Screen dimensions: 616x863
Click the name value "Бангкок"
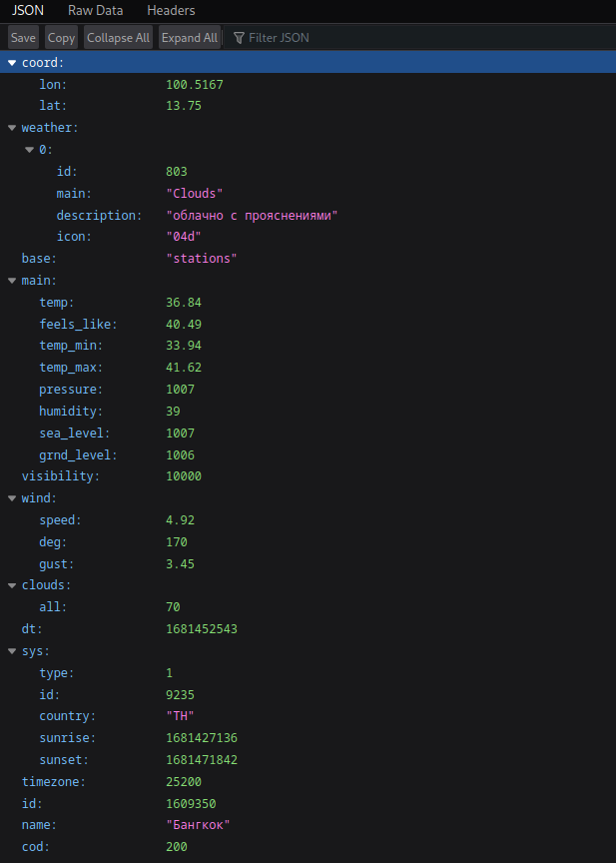(x=198, y=825)
